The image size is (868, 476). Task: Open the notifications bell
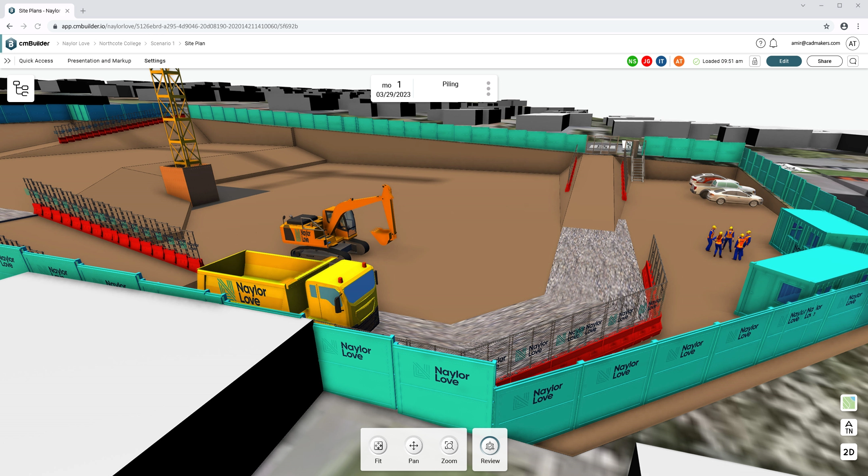(773, 43)
